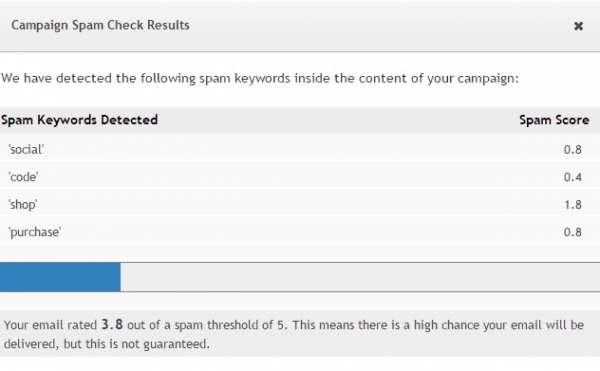Click the Spam Keywords Detected column header
This screenshot has width=600, height=371.
point(79,120)
